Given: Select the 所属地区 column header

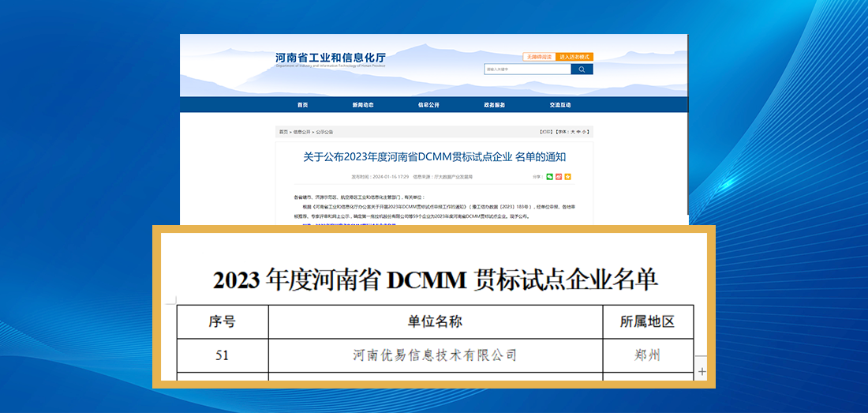Looking at the screenshot, I should pos(648,321).
